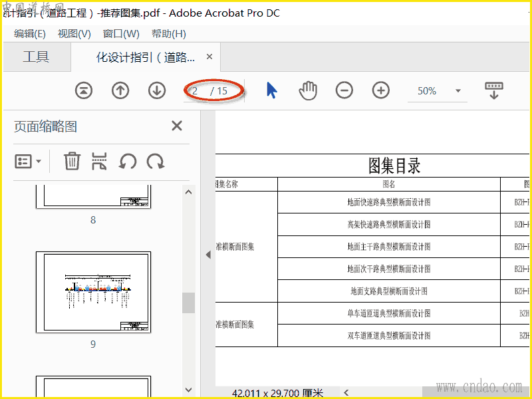This screenshot has width=532, height=399.
Task: Open the 视图(V) menu
Action: [x=74, y=34]
